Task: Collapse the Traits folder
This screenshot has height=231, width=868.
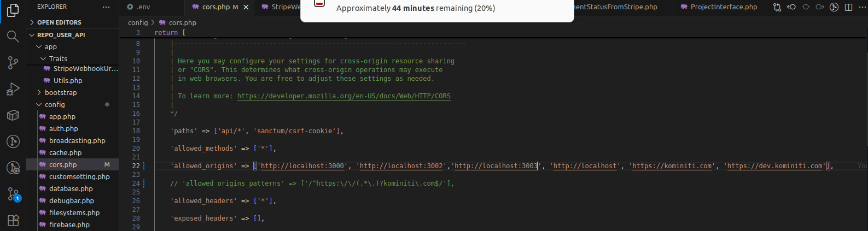Action: point(57,59)
